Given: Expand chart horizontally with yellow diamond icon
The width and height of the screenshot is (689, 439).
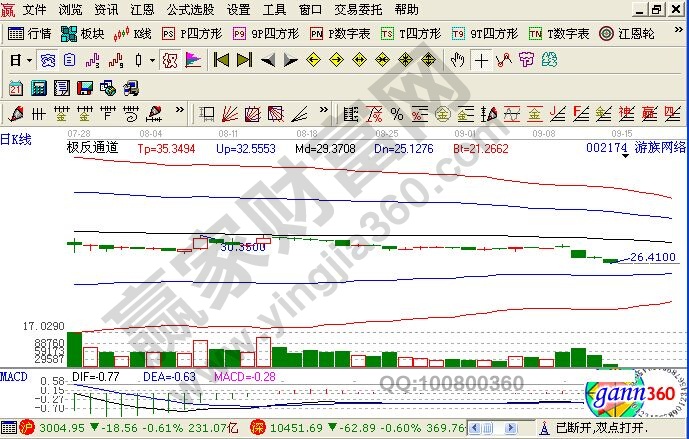Looking at the screenshot, I should point(359,60).
